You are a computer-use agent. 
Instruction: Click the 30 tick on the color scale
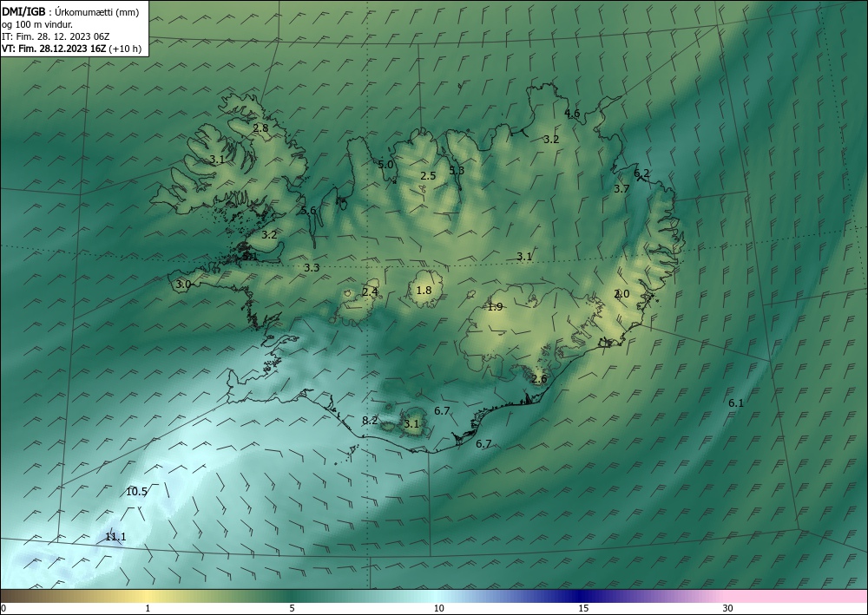728,608
